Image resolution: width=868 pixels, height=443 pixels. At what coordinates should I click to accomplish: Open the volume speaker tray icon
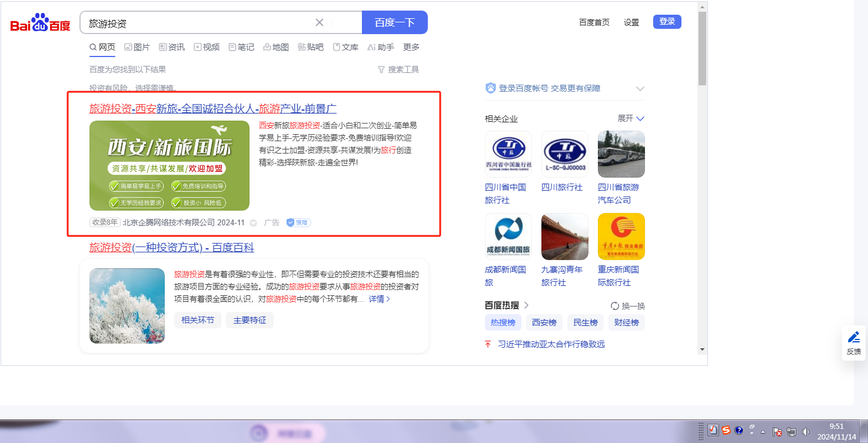click(x=806, y=431)
